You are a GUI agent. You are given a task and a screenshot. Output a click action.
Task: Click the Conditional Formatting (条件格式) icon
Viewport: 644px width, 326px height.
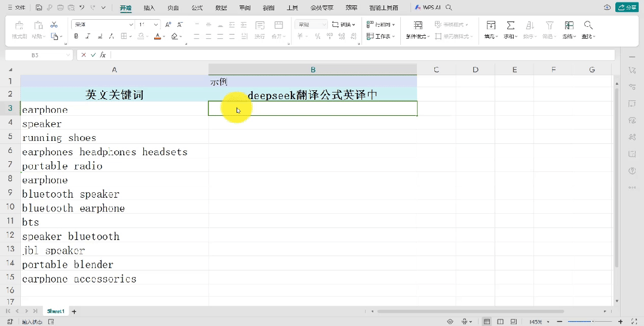pyautogui.click(x=418, y=26)
